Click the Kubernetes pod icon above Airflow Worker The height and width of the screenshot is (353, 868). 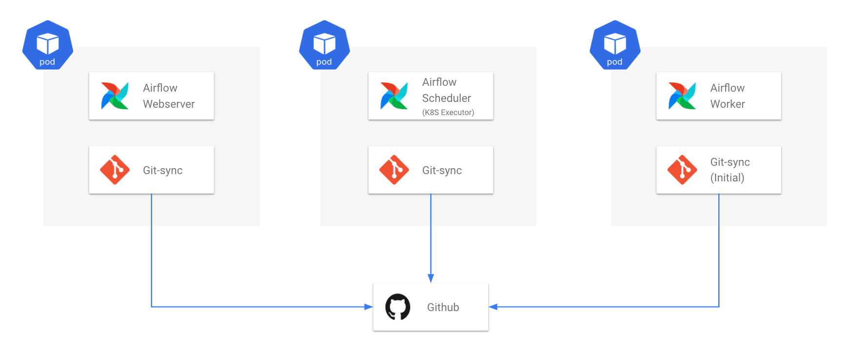pos(615,45)
